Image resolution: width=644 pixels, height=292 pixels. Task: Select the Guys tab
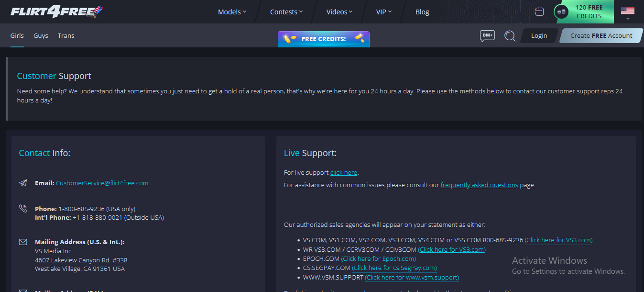41,36
